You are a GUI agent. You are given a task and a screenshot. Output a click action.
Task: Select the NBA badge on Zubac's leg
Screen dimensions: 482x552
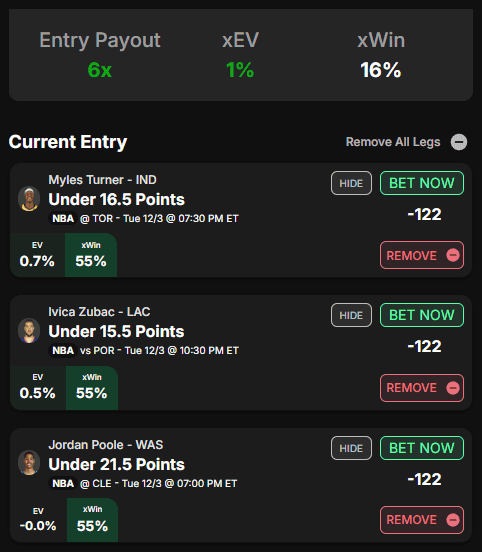click(x=63, y=351)
